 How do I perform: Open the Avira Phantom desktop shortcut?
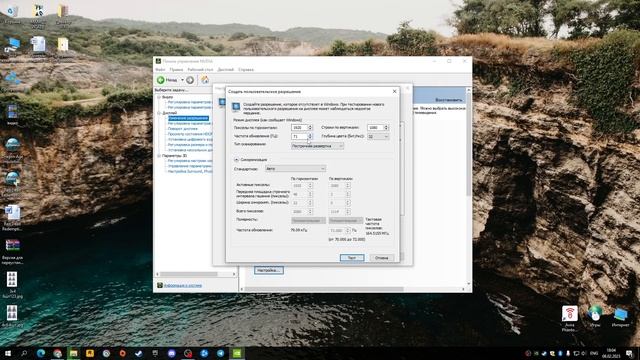570,318
